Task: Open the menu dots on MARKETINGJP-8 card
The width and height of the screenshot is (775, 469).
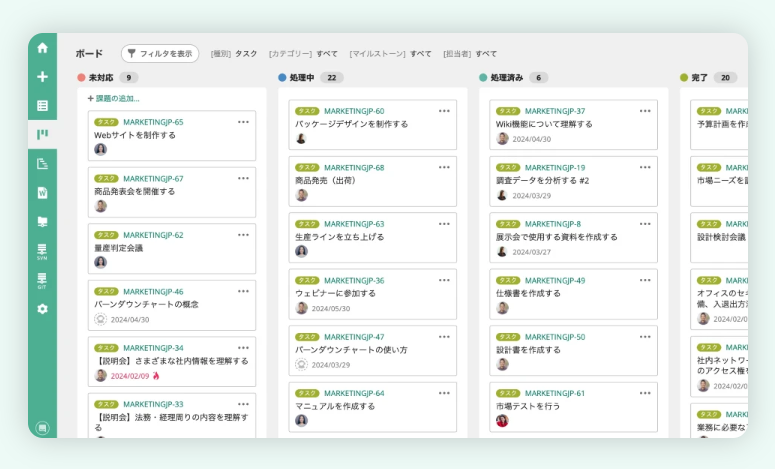Action: click(645, 224)
